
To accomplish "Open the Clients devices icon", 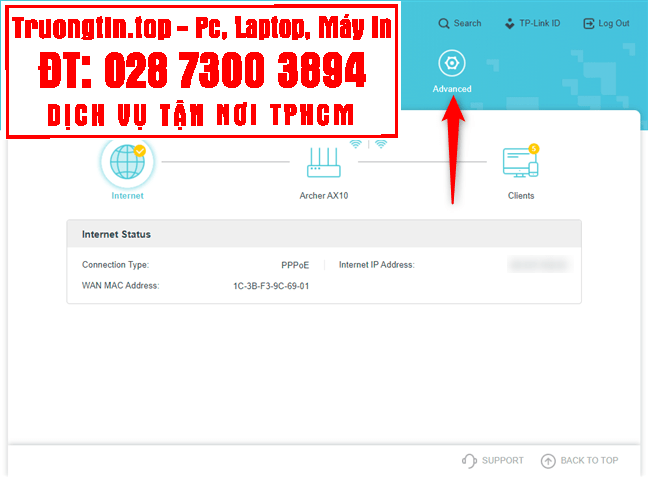I will pos(521,162).
